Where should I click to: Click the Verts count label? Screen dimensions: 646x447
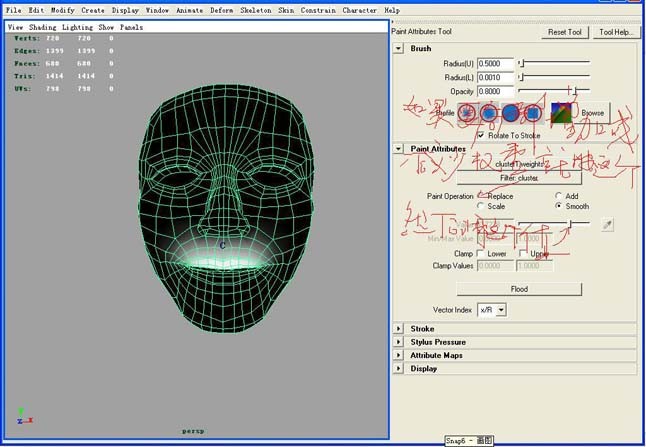(27, 38)
